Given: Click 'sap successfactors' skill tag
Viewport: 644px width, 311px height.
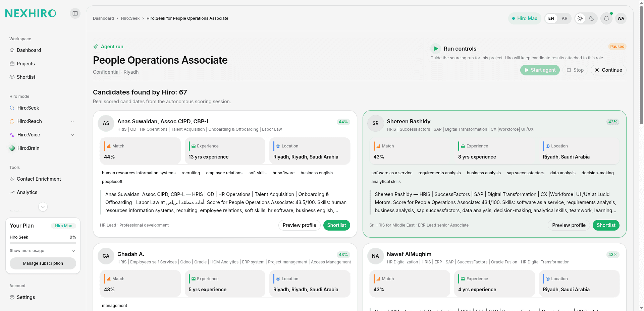Looking at the screenshot, I should [x=525, y=173].
